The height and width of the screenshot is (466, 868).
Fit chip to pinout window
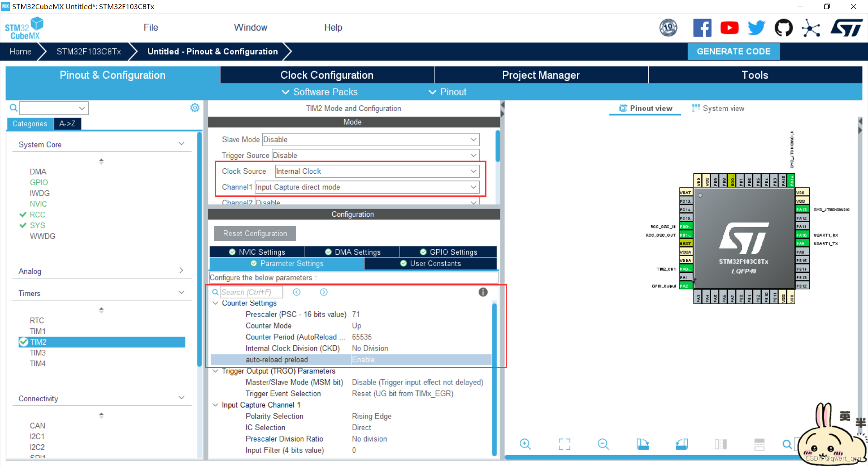point(564,444)
